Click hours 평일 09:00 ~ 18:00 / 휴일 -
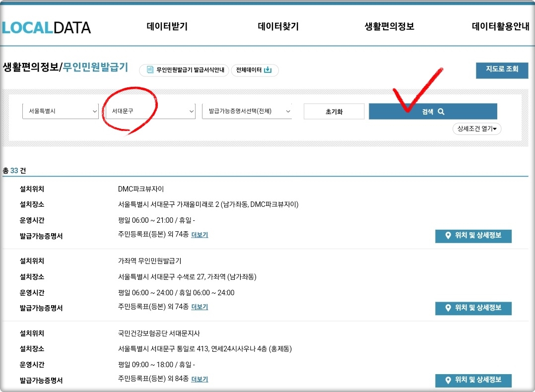Viewport: 535px width, 392px height. (x=156, y=365)
